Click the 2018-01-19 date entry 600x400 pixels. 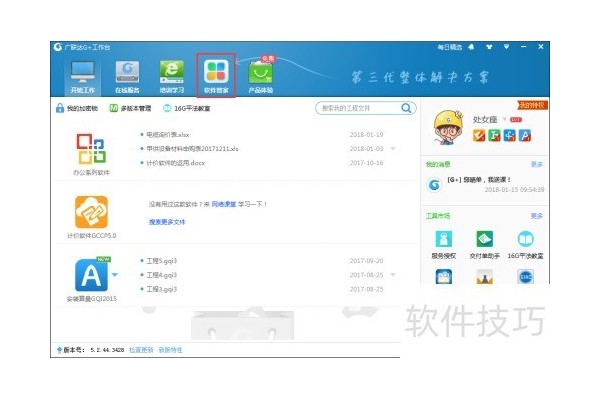click(366, 134)
